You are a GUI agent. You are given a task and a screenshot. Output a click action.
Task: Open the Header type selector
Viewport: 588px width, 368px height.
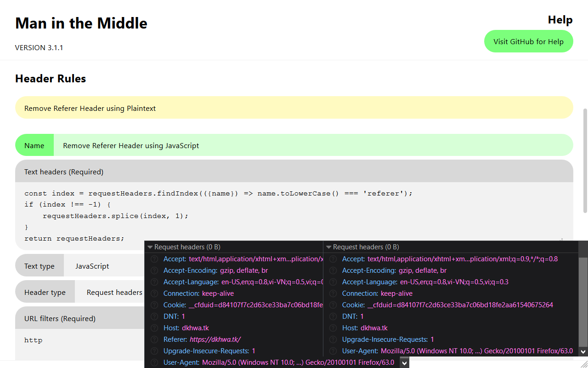[x=110, y=292]
